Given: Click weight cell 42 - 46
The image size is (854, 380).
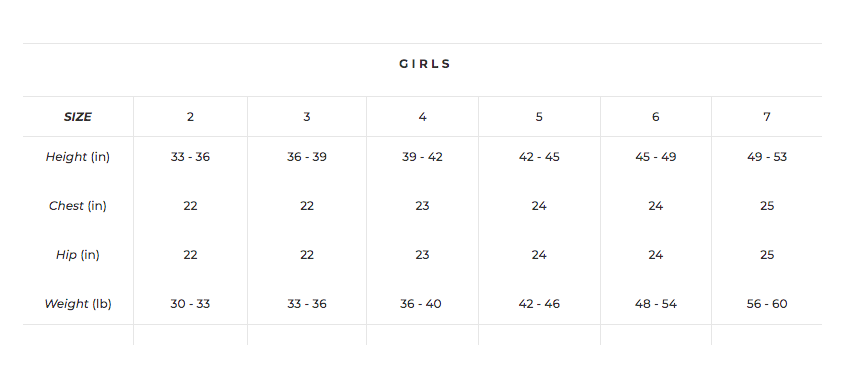Looking at the screenshot, I should (x=539, y=304).
